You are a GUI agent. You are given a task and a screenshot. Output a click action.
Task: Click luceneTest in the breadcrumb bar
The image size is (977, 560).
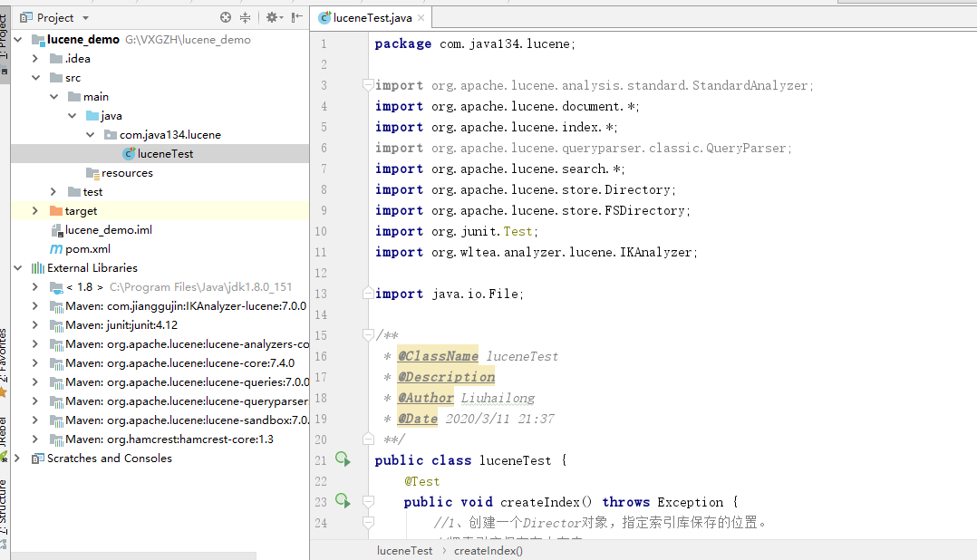[x=404, y=551]
